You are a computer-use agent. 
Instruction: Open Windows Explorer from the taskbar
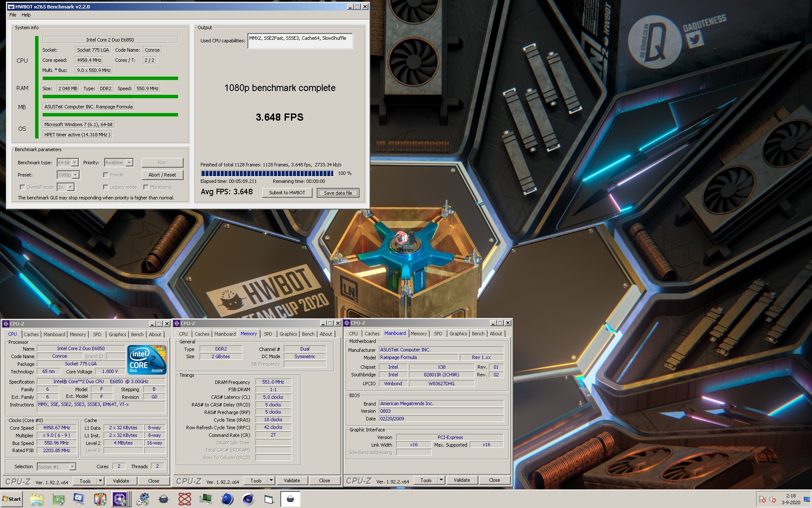pos(37,499)
